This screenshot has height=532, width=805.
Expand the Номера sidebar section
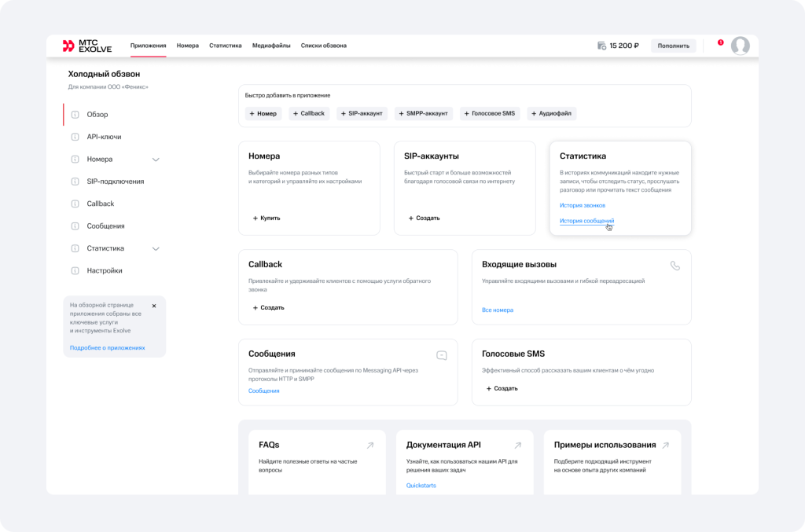click(x=156, y=160)
